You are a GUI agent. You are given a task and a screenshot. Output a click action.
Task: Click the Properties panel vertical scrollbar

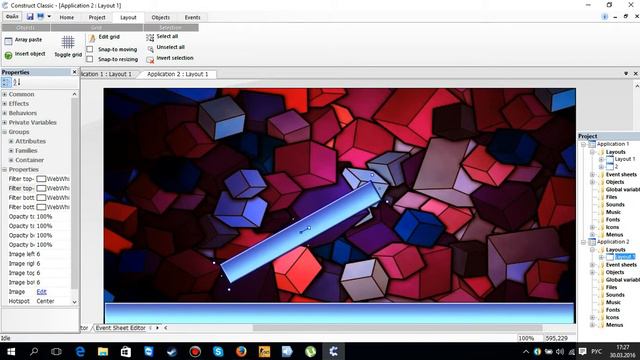[x=74, y=192]
